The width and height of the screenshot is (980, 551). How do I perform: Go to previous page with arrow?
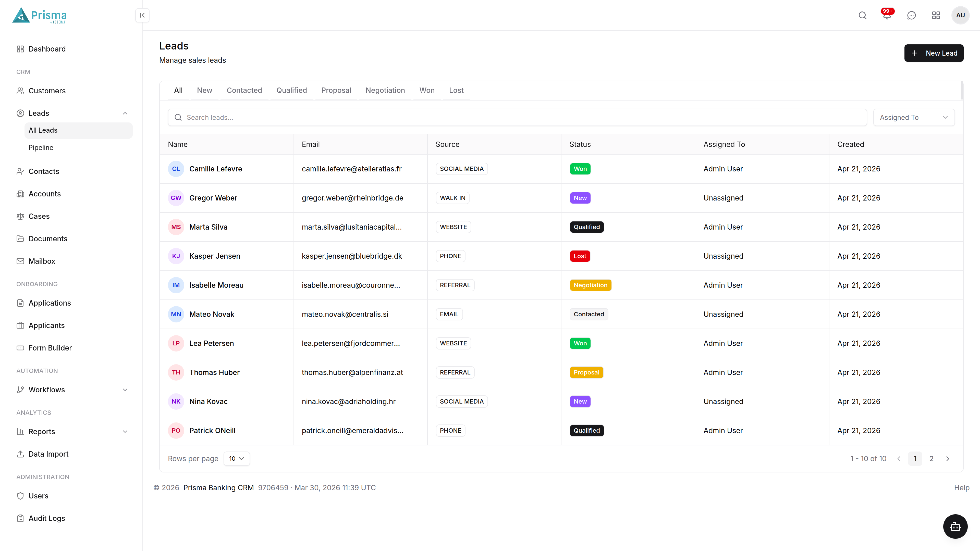coord(899,459)
